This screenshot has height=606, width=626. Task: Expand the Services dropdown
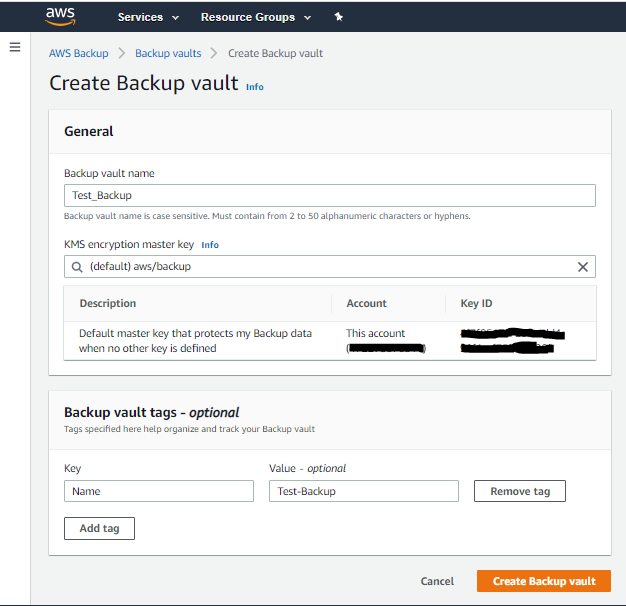click(x=148, y=17)
